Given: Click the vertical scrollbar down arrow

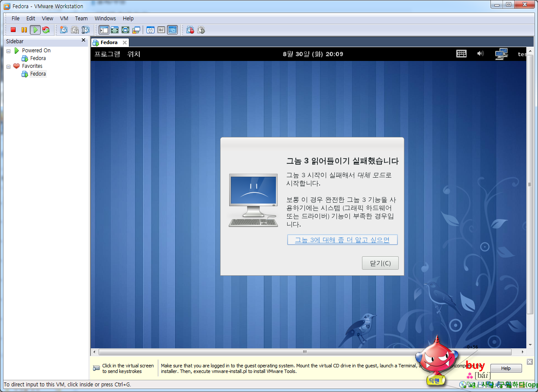Looking at the screenshot, I should 530,345.
